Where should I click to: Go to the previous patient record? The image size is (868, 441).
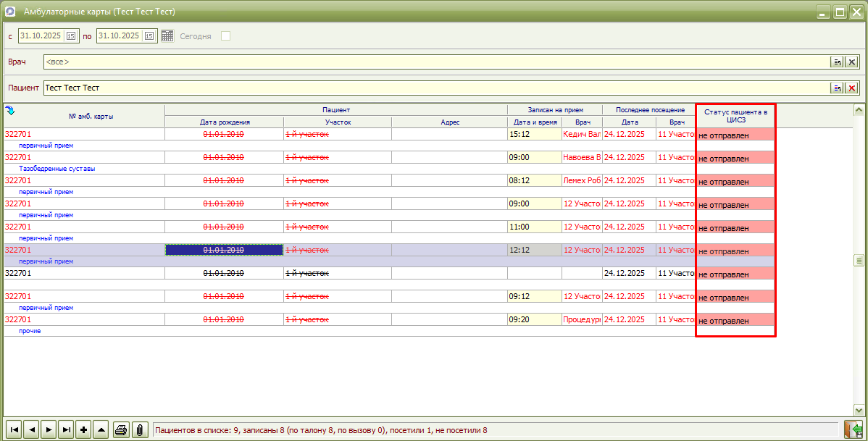point(31,430)
